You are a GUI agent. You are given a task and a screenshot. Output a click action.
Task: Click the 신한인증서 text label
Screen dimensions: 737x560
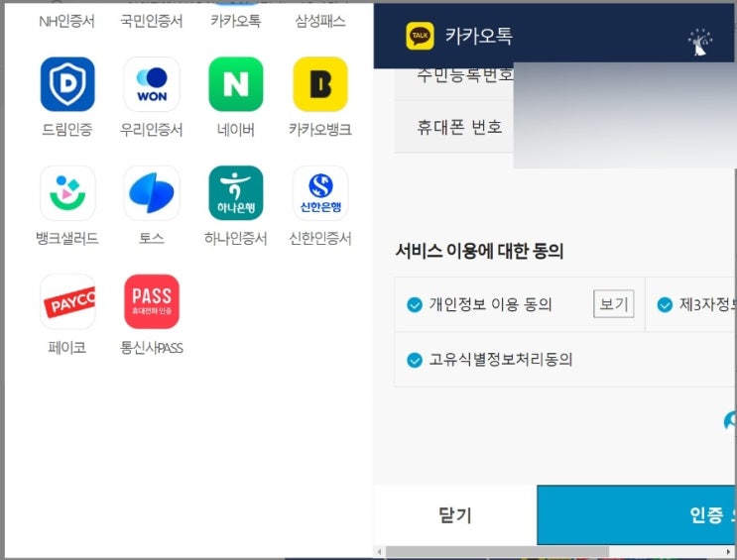320,238
